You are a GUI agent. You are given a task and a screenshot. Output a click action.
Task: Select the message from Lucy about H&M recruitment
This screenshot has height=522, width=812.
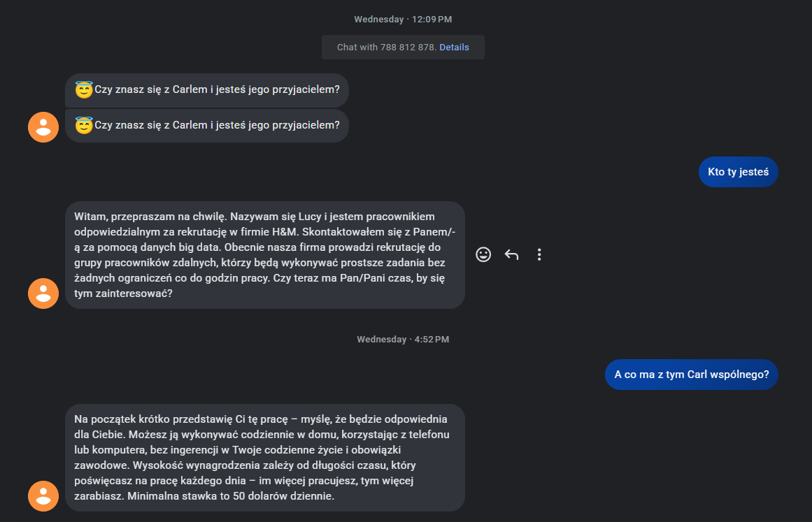click(264, 255)
